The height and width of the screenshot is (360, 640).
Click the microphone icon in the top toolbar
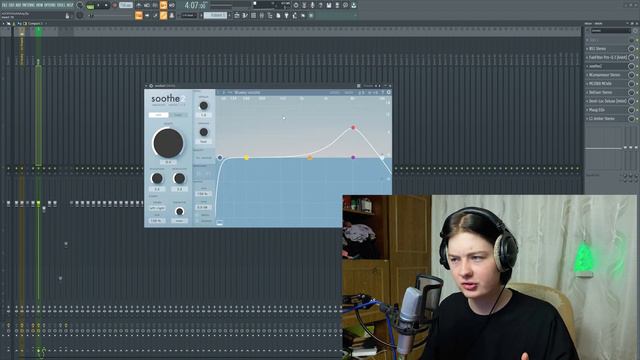pos(312,5)
